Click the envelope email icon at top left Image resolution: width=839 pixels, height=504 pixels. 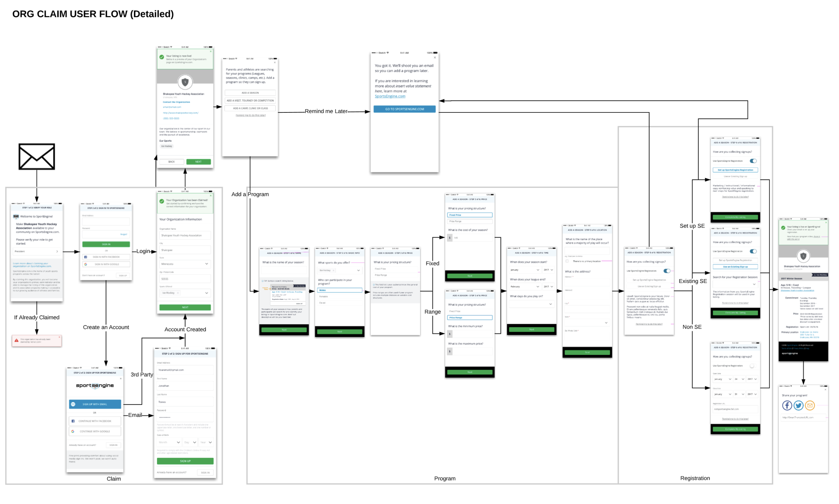37,157
